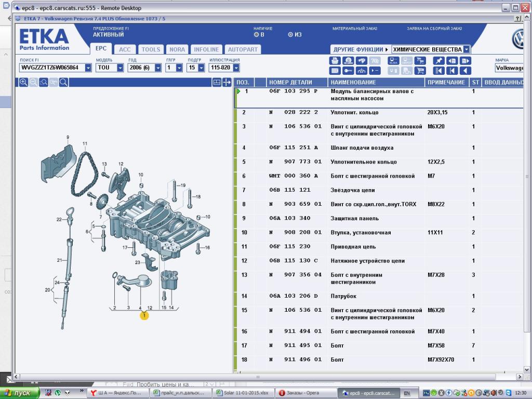Open Заказы - Opera taskbar item
This screenshot has height=399, width=532.
tap(305, 393)
